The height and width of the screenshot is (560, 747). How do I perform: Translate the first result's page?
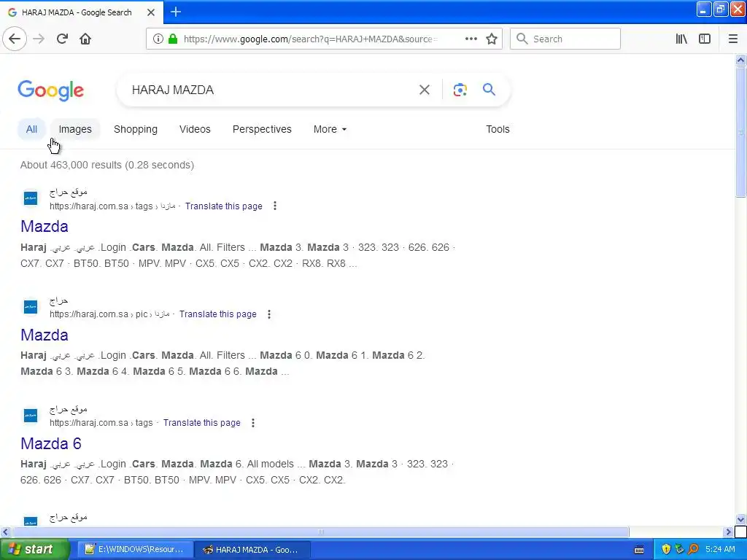(223, 206)
